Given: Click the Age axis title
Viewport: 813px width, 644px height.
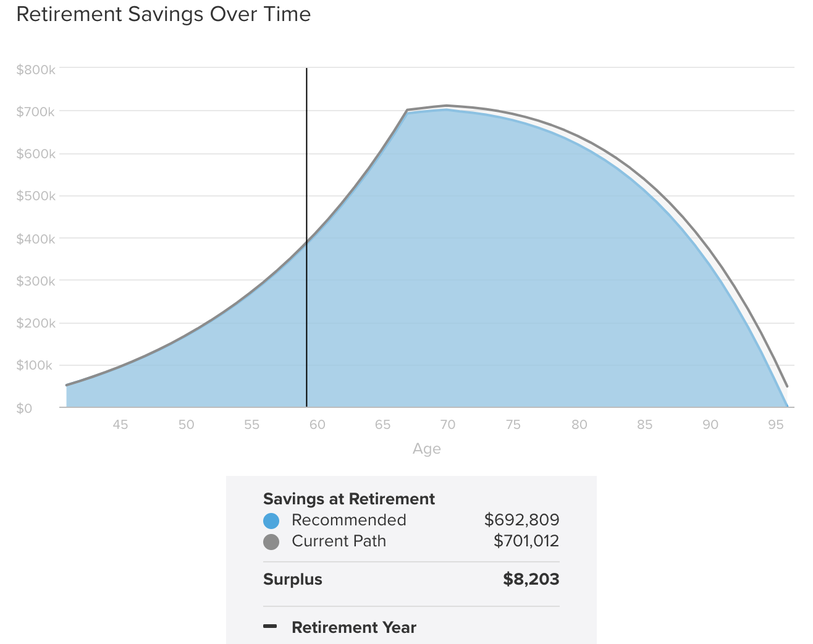Looking at the screenshot, I should coord(427,449).
